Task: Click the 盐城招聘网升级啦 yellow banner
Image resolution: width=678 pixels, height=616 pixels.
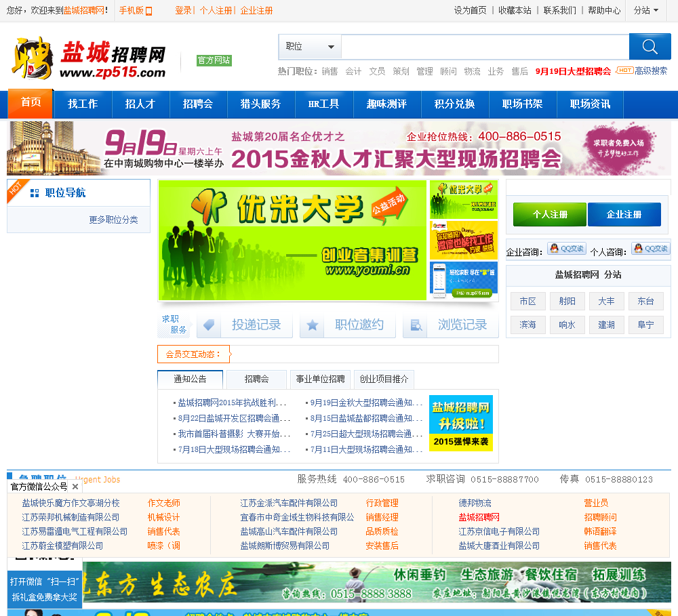Action: pos(461,423)
